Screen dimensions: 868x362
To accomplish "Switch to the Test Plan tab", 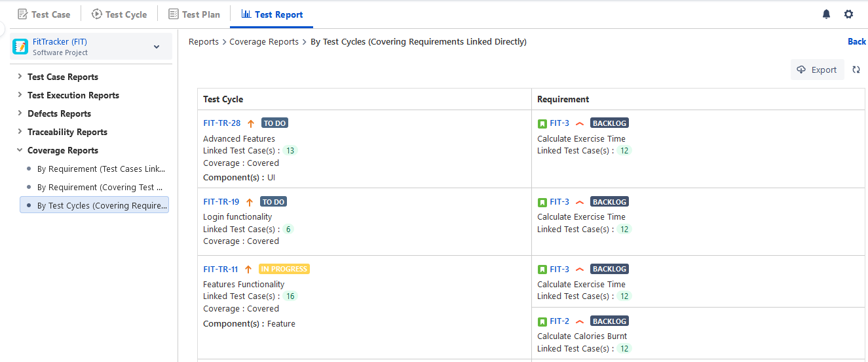I will click(194, 14).
